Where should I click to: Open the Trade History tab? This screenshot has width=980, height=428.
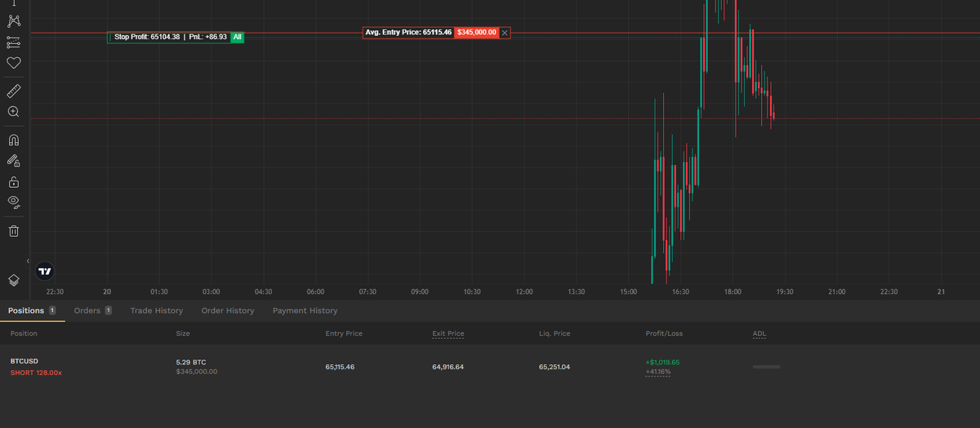pyautogui.click(x=157, y=310)
